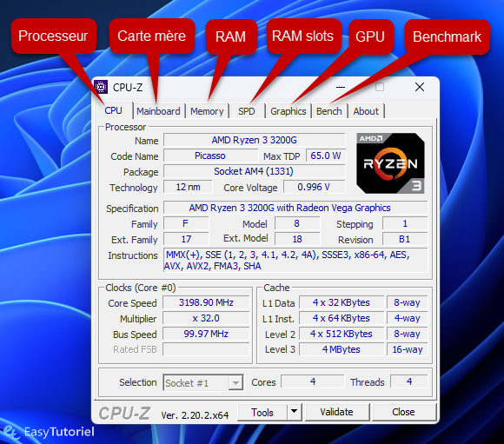Screen dimensions: 504x444
Task: Click the Socket AM4 (1331) package value
Action: pos(255,171)
